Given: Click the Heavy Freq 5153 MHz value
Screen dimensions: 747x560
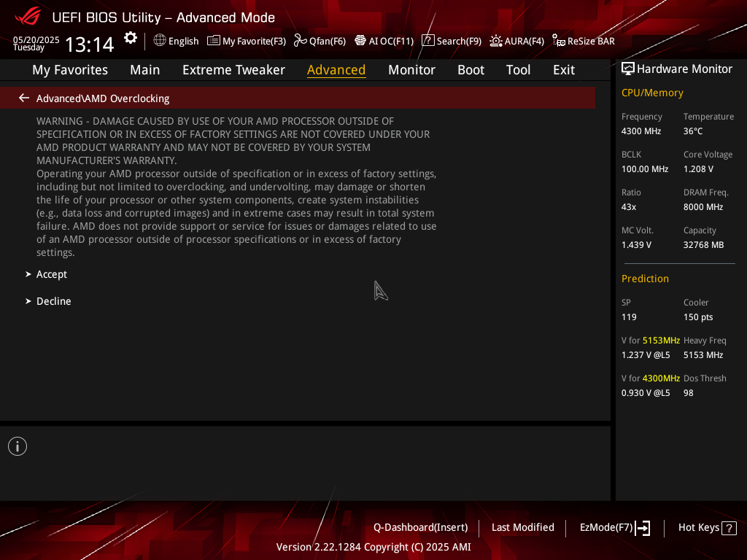Looking at the screenshot, I should (703, 355).
